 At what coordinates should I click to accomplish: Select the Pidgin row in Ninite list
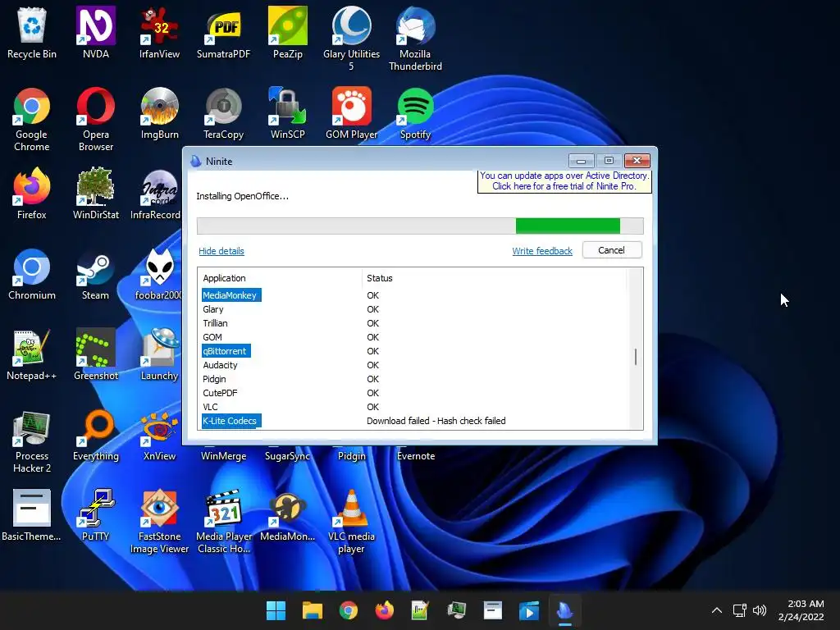pyautogui.click(x=413, y=379)
